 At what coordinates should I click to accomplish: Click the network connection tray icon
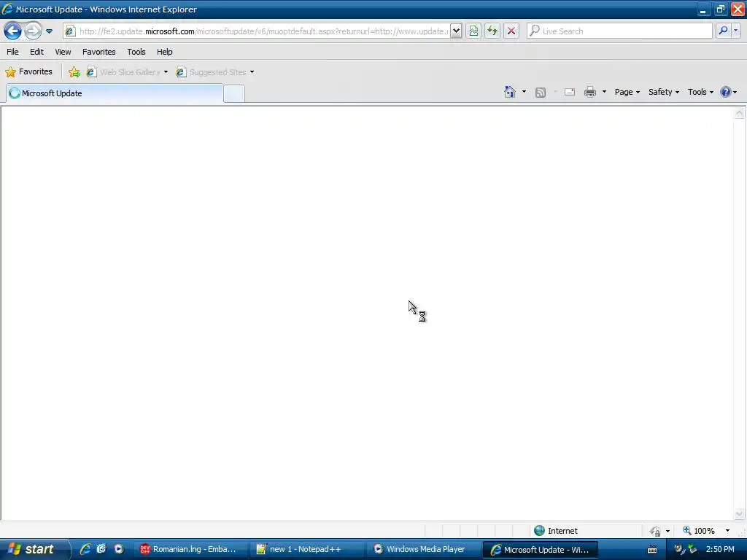(692, 549)
